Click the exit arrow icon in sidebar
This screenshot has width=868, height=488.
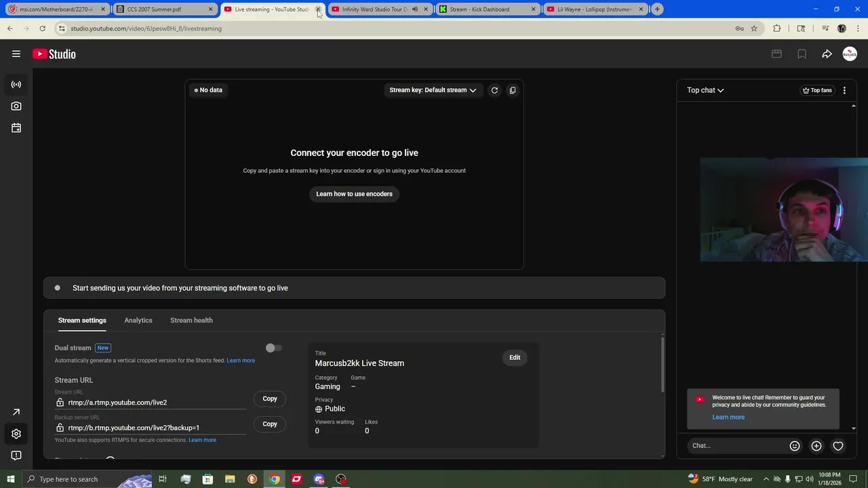click(16, 412)
